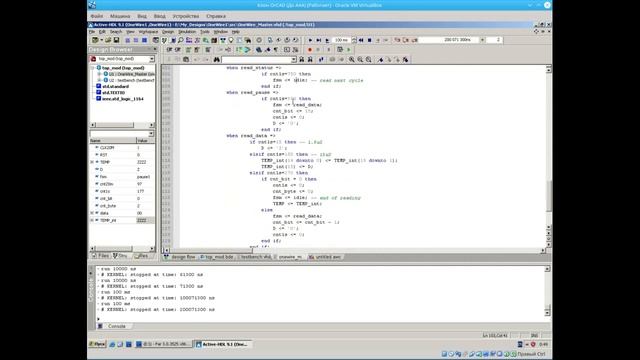
Task: Expand the TEMP_int signal row
Action: pos(92,220)
